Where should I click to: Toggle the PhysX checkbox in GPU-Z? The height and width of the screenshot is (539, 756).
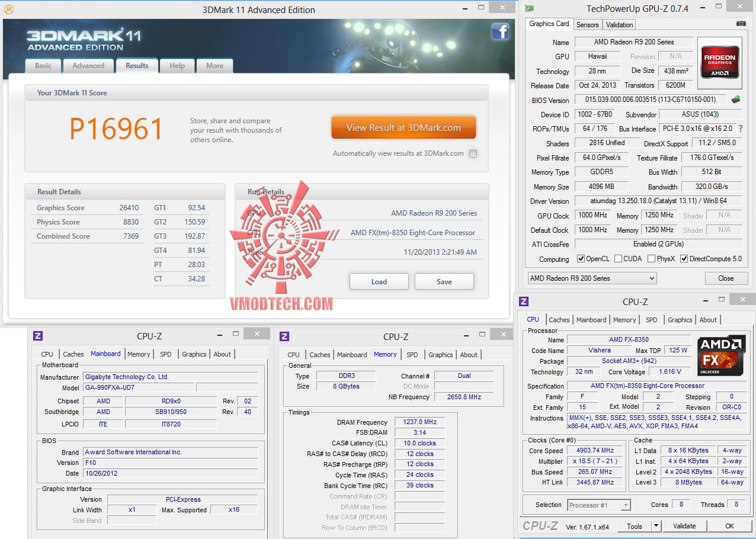(x=652, y=259)
